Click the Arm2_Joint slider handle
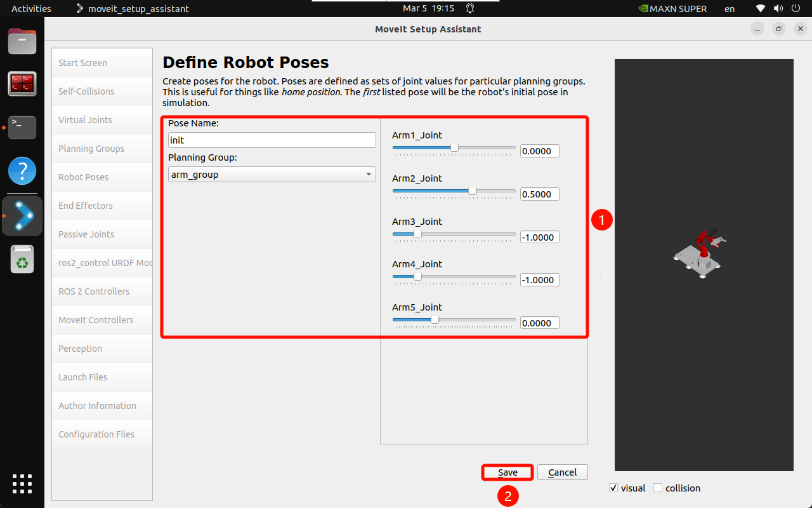 [472, 190]
